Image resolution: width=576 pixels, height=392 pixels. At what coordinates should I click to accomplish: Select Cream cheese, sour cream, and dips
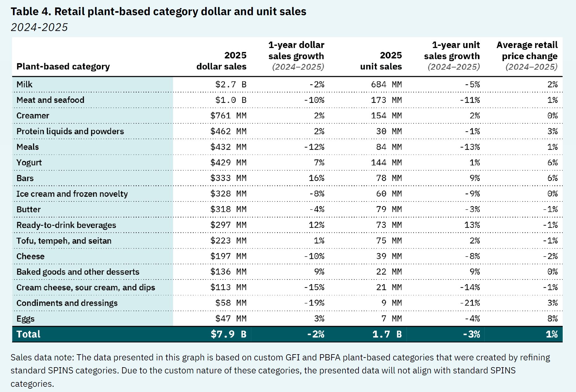(86, 287)
